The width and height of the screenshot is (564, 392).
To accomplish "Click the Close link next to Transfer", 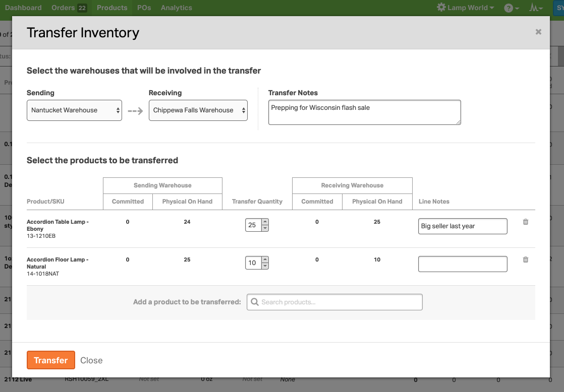I will 91,360.
